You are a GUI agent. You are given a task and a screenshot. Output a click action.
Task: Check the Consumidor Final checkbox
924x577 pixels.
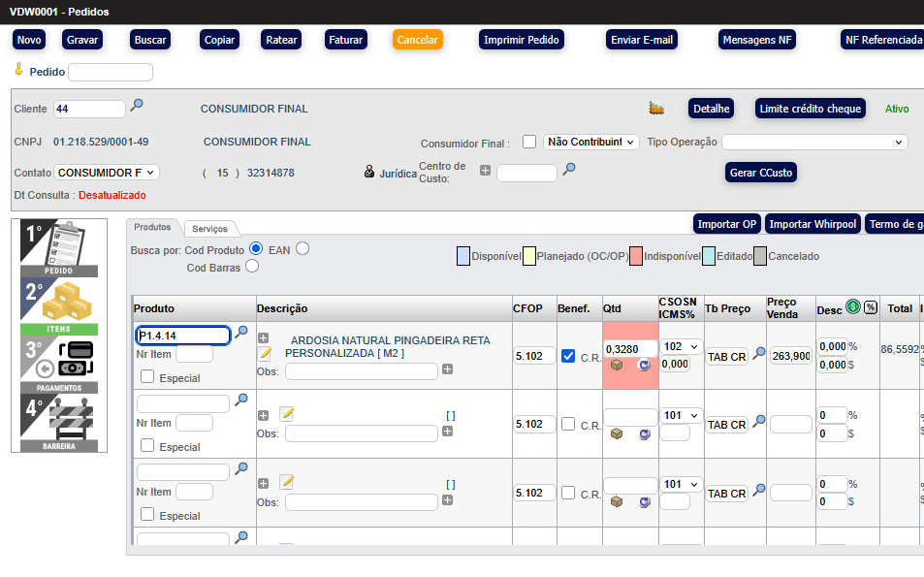529,142
